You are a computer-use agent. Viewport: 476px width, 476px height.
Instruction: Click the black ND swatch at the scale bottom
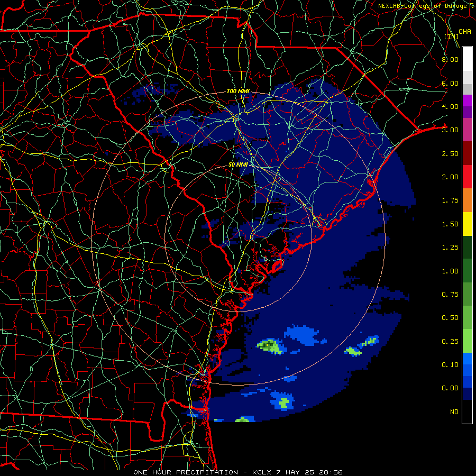[x=467, y=411]
